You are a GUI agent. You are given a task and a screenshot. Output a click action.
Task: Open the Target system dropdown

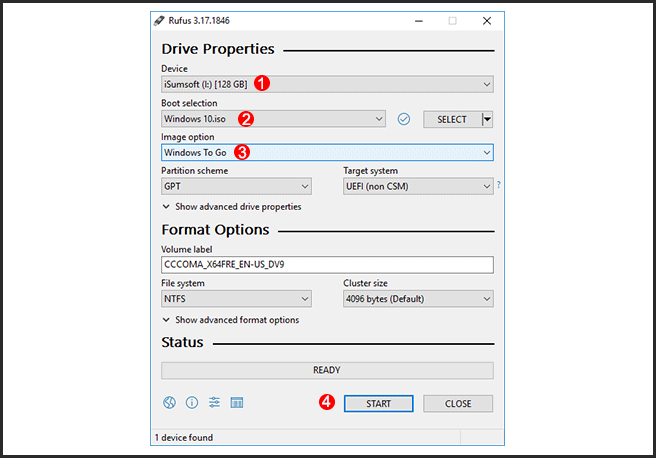point(418,186)
